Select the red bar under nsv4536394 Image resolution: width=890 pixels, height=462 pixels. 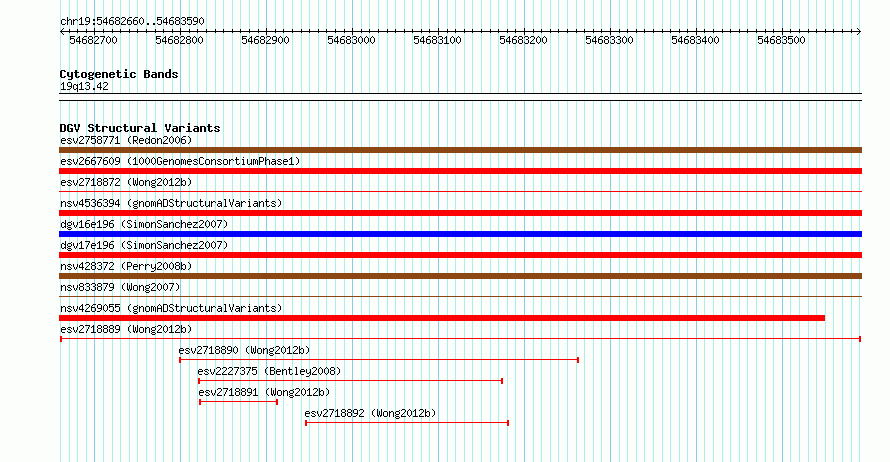tap(460, 213)
